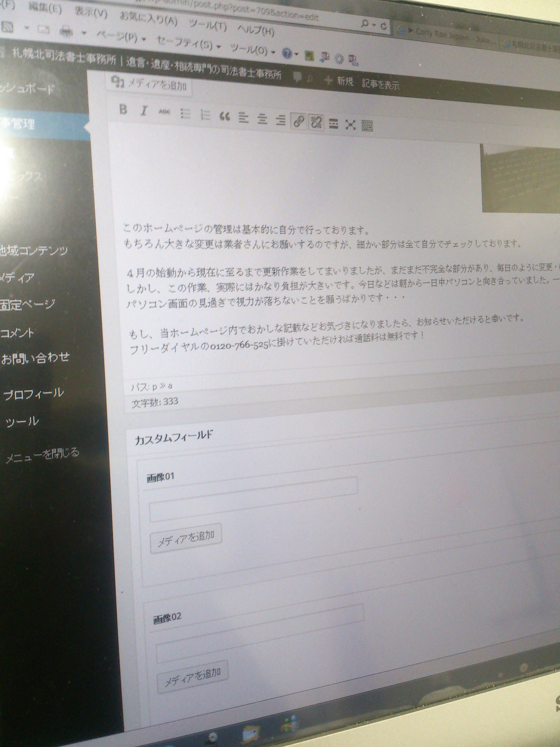
Task: Open メディア in the sidebar
Action: [x=17, y=278]
